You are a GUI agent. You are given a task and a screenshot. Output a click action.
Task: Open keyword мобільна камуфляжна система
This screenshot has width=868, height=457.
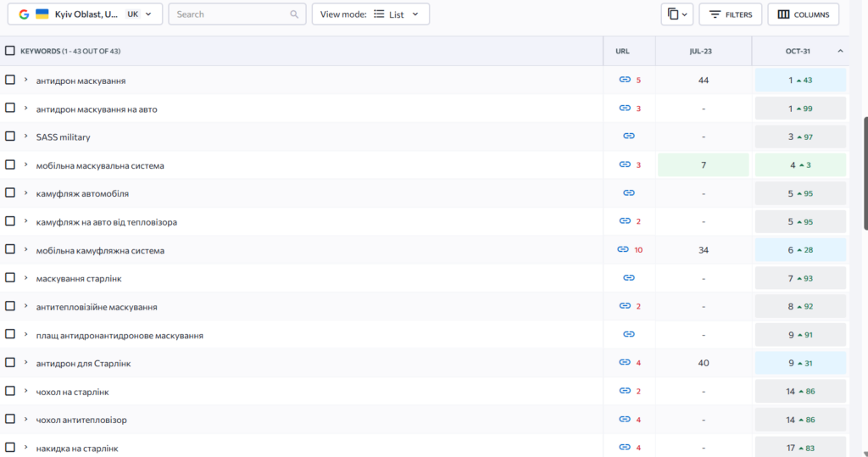(x=100, y=250)
